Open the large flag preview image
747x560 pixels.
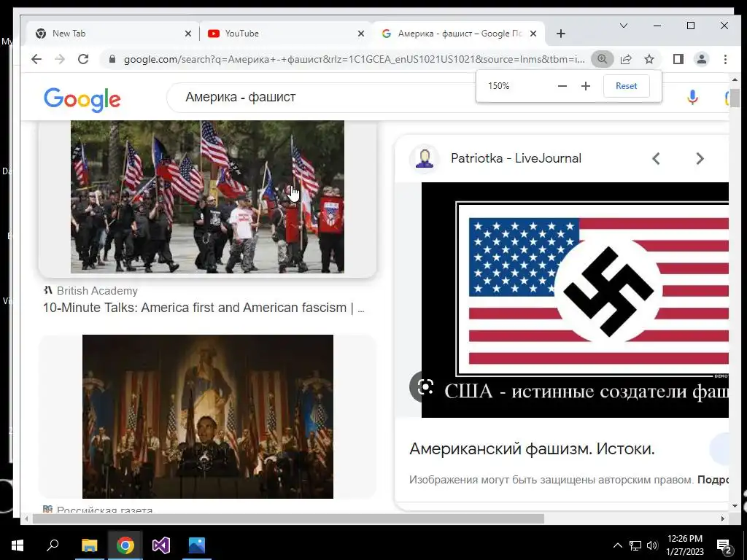(x=575, y=300)
